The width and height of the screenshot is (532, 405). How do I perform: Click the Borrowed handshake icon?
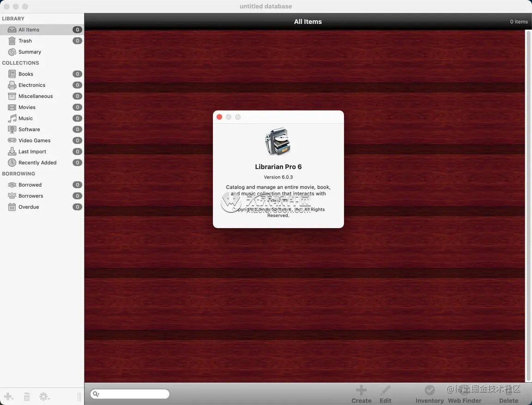(x=12, y=185)
